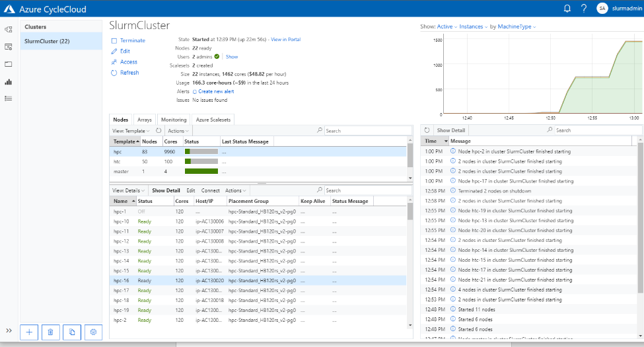Click master row progress status bar
Viewport: 644px width, 347px height.
pos(201,171)
